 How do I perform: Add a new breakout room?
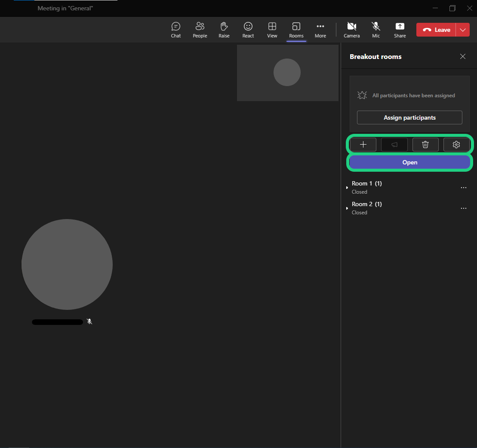[363, 145]
